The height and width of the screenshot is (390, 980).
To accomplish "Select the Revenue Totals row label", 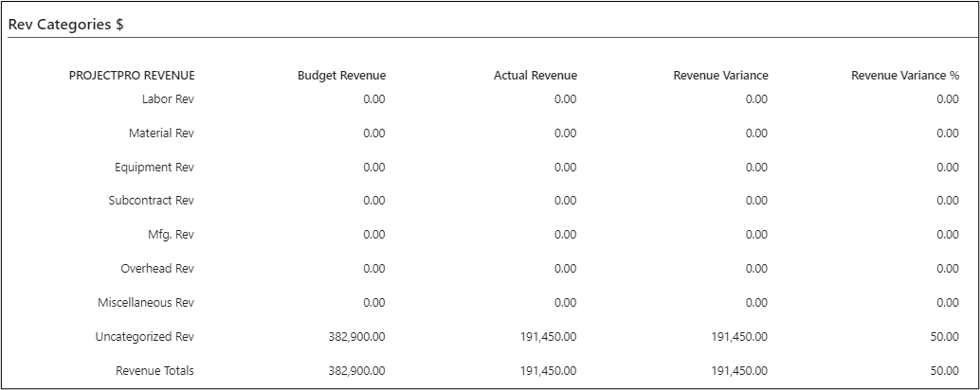I will 154,371.
